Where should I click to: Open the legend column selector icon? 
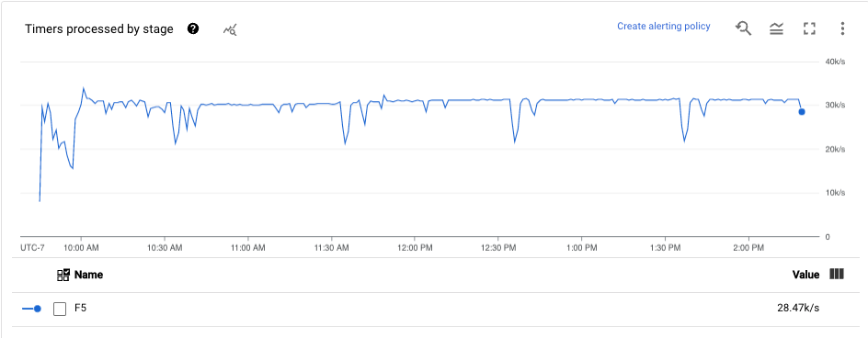(837, 275)
